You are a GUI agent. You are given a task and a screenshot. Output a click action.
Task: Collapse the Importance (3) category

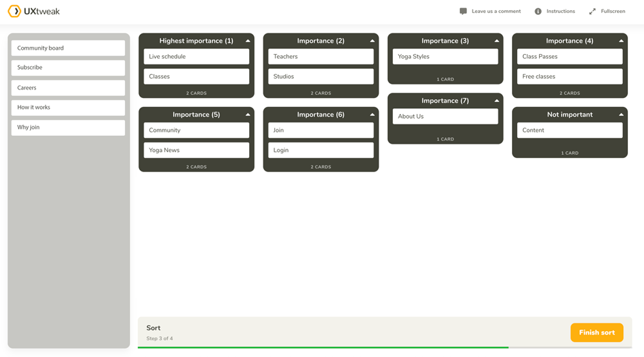[x=497, y=41]
